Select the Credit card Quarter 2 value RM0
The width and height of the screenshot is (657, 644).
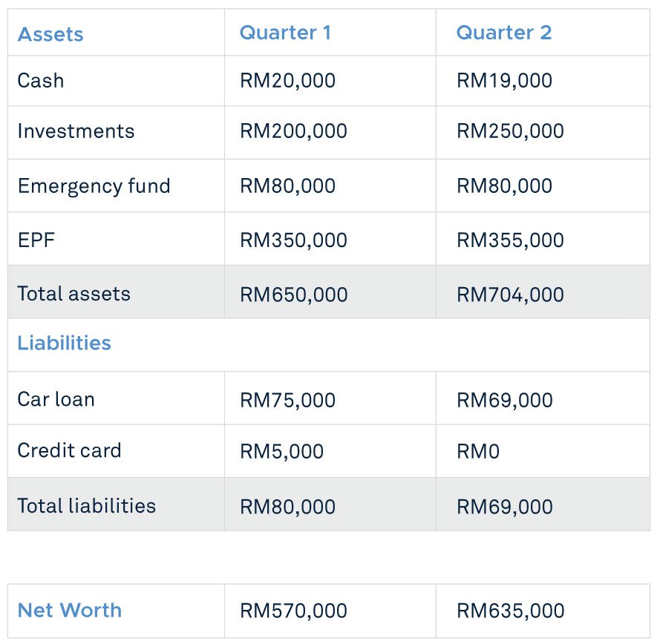click(x=477, y=452)
